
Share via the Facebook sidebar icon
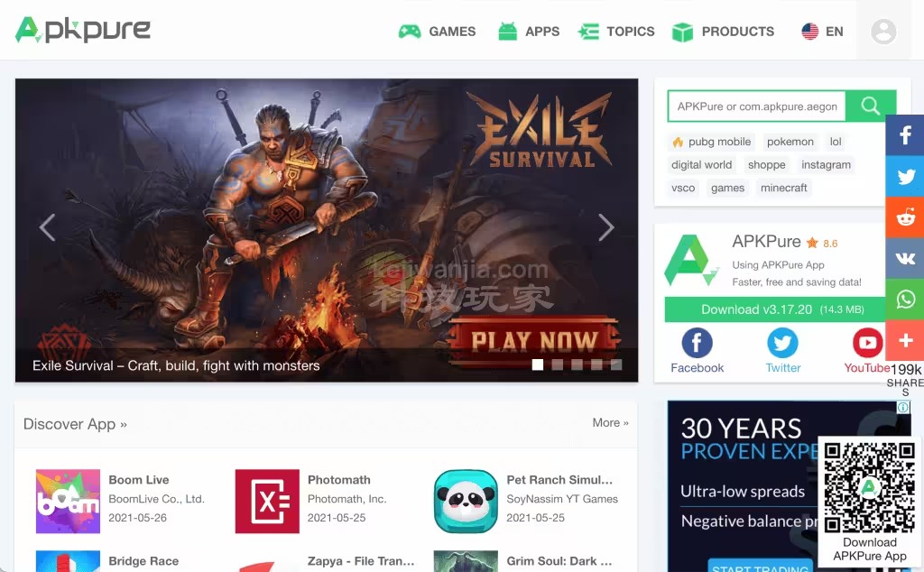pos(905,136)
